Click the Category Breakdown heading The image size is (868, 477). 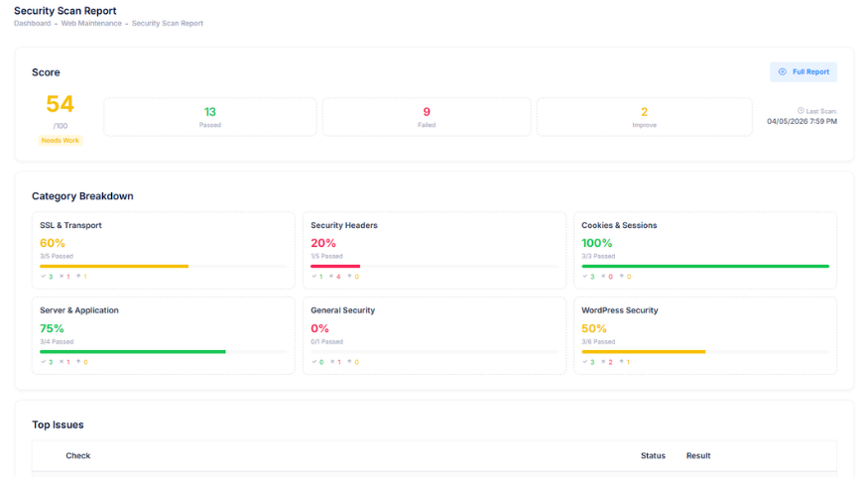82,196
